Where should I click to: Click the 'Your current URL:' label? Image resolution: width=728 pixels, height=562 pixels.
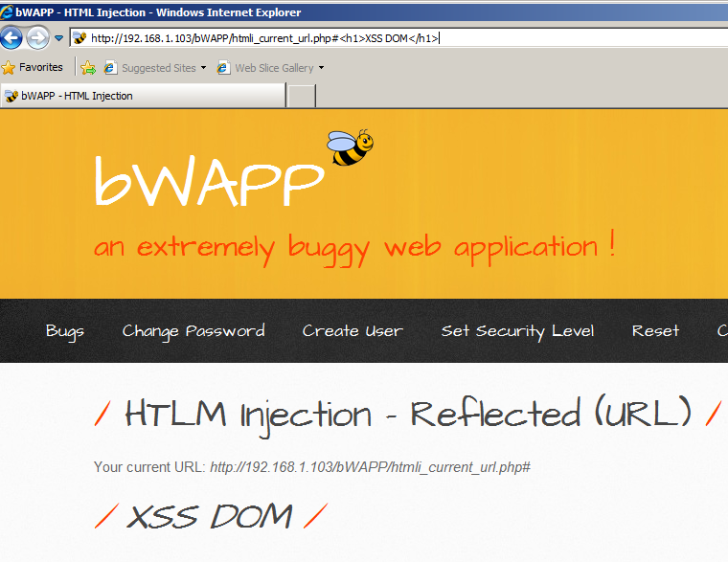pos(149,467)
